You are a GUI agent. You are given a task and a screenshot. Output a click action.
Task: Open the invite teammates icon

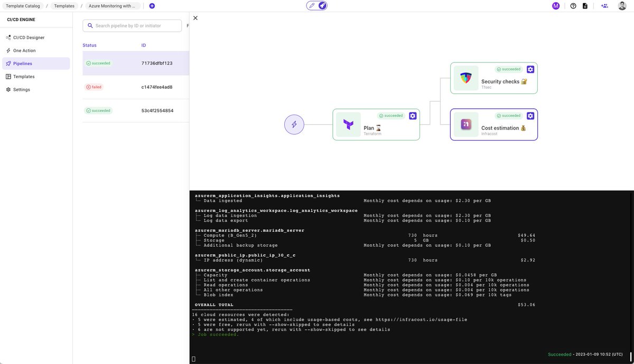(604, 5)
